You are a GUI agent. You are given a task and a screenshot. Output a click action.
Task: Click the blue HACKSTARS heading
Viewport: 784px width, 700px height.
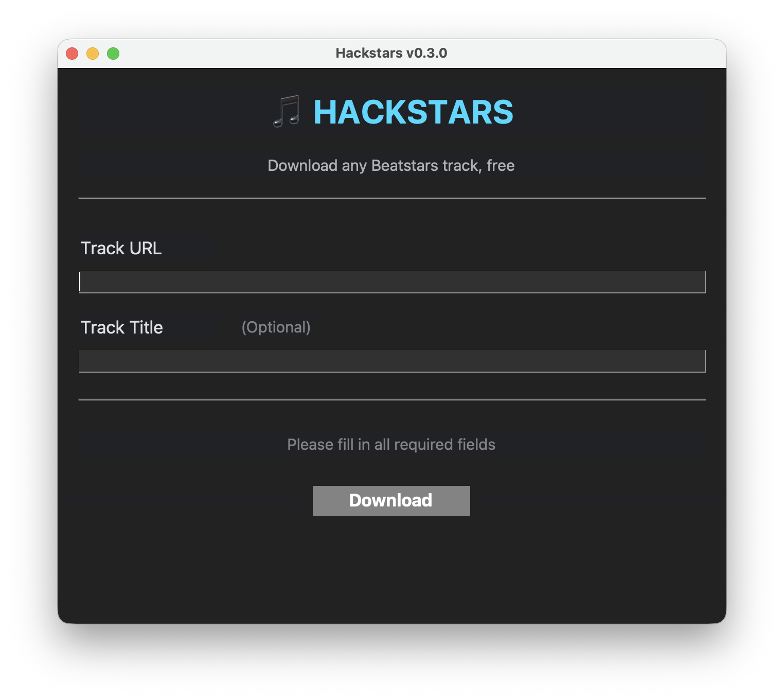[x=413, y=112]
